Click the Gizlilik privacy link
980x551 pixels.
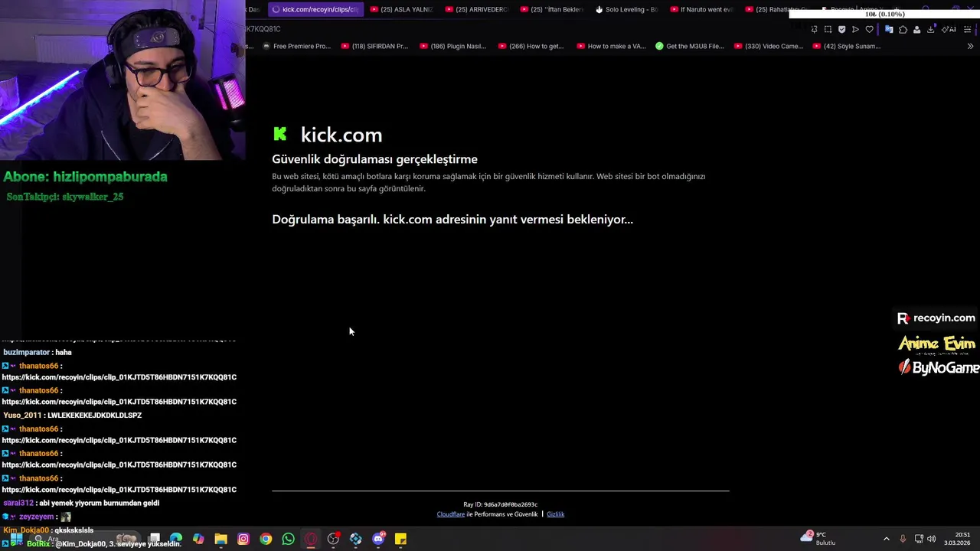pyautogui.click(x=555, y=514)
